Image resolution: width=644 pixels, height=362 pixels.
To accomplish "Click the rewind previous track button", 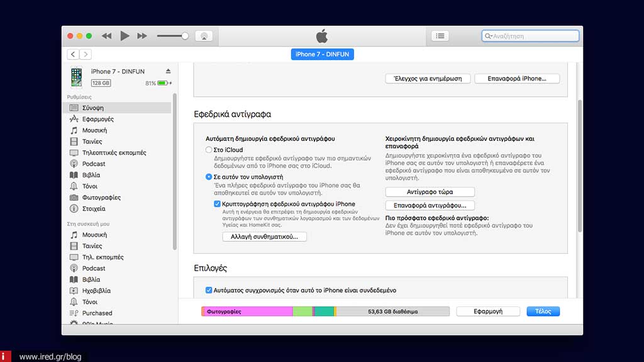I will coord(107,36).
